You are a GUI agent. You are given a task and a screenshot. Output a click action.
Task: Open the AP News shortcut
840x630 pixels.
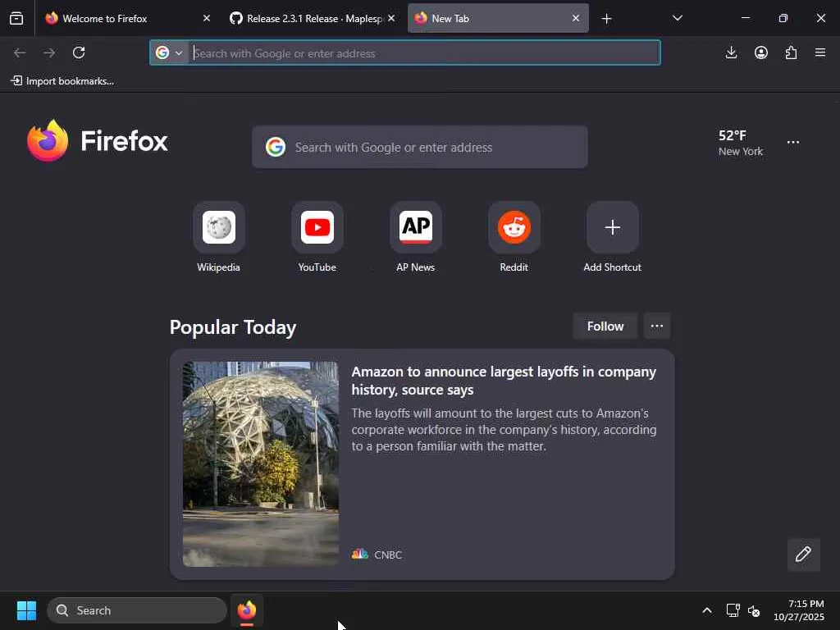[416, 237]
